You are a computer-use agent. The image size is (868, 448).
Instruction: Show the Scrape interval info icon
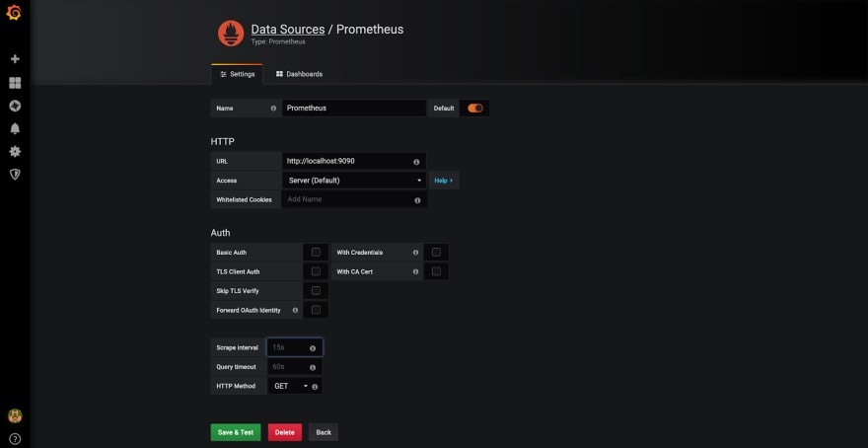click(x=313, y=348)
